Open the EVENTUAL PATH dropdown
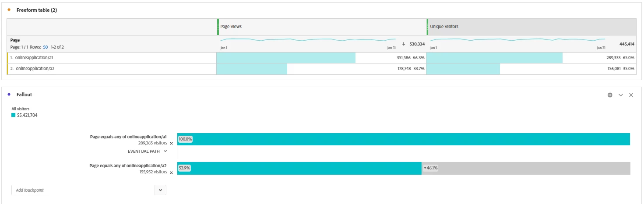This screenshot has width=644, height=204. (x=147, y=151)
